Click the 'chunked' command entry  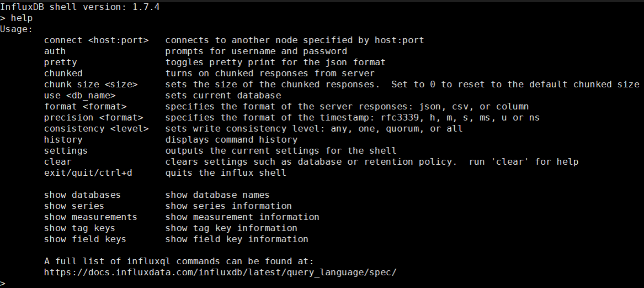tap(63, 73)
